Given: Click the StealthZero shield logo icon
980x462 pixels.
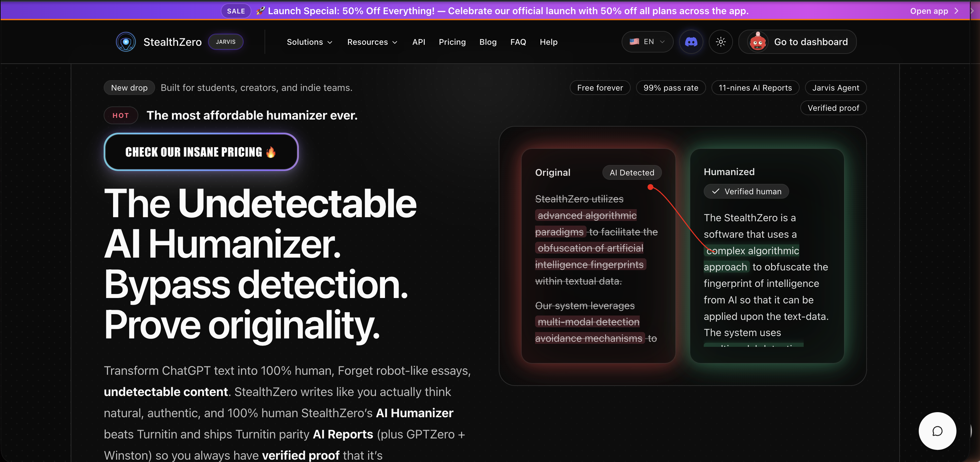Looking at the screenshot, I should [x=126, y=42].
